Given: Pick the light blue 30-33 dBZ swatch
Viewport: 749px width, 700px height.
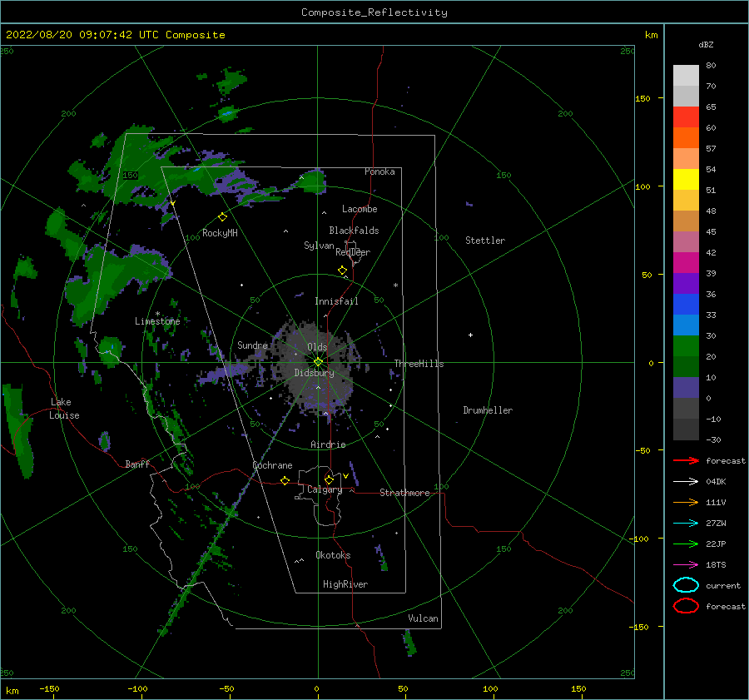Looking at the screenshot, I should click(686, 325).
